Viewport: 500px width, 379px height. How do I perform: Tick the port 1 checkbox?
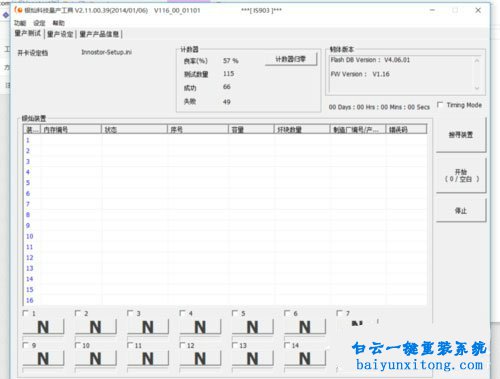click(25, 313)
